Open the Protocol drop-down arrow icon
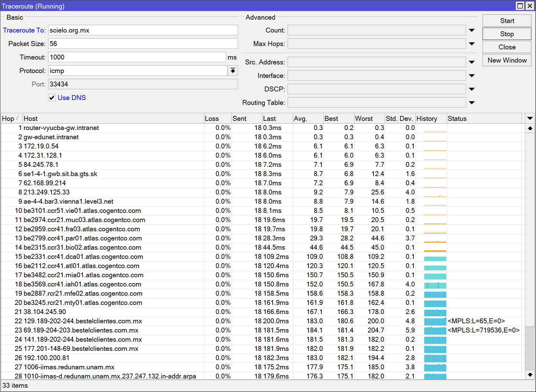 (233, 71)
